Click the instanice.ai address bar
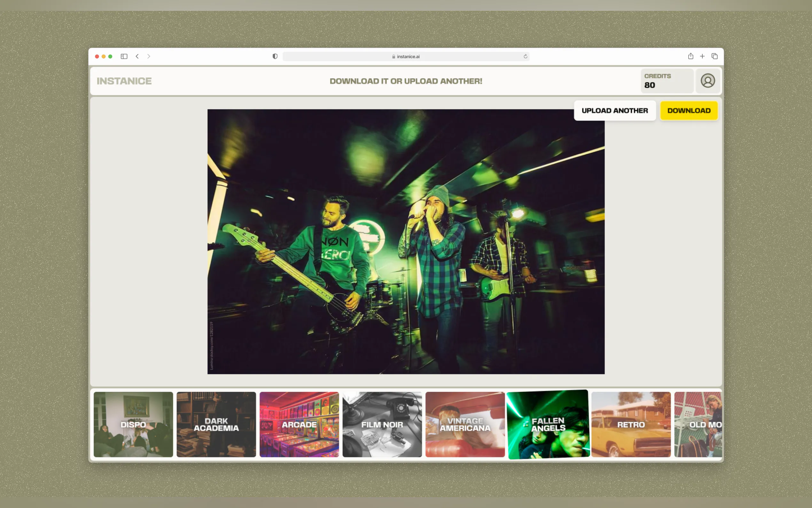 [405, 56]
